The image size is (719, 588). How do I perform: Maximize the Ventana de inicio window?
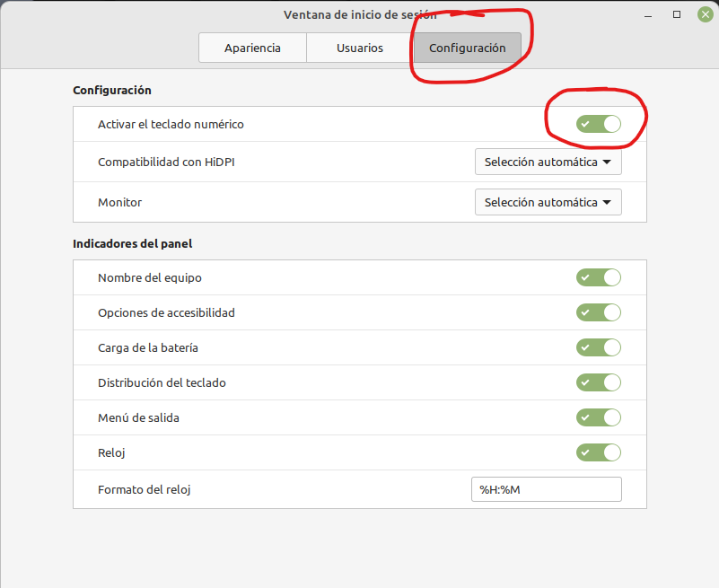pos(676,14)
